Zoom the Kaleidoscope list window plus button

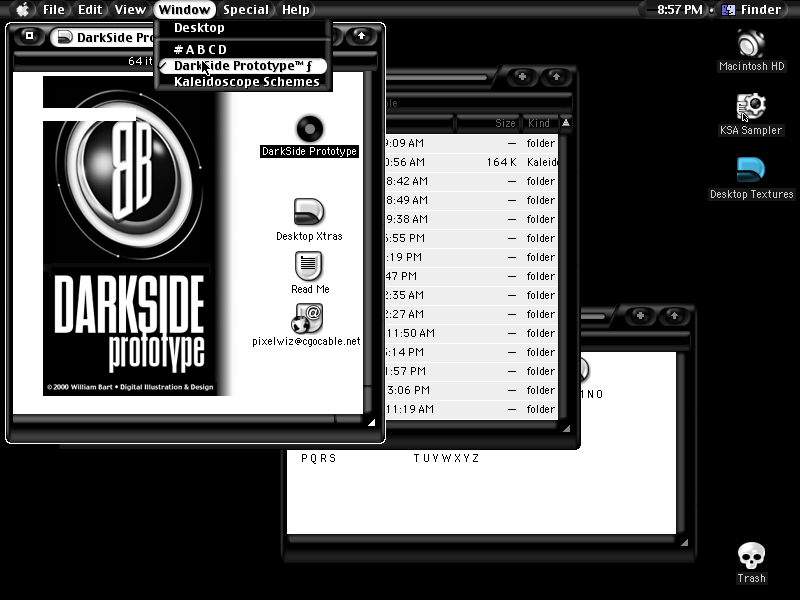pos(522,77)
